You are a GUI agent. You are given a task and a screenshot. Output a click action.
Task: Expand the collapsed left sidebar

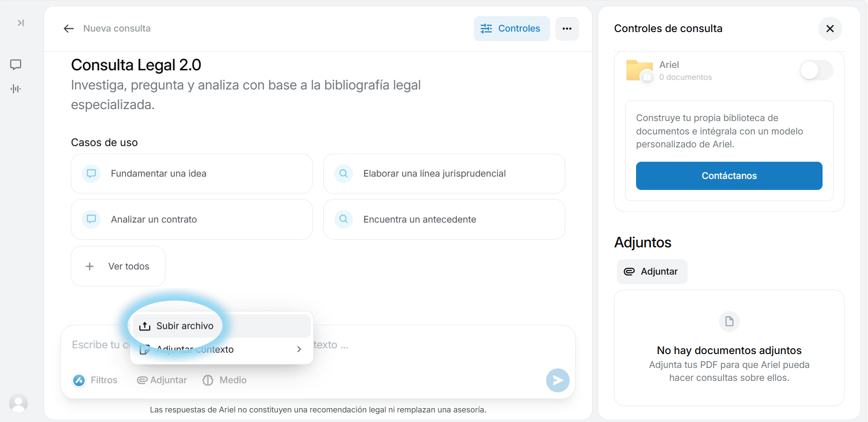click(21, 23)
